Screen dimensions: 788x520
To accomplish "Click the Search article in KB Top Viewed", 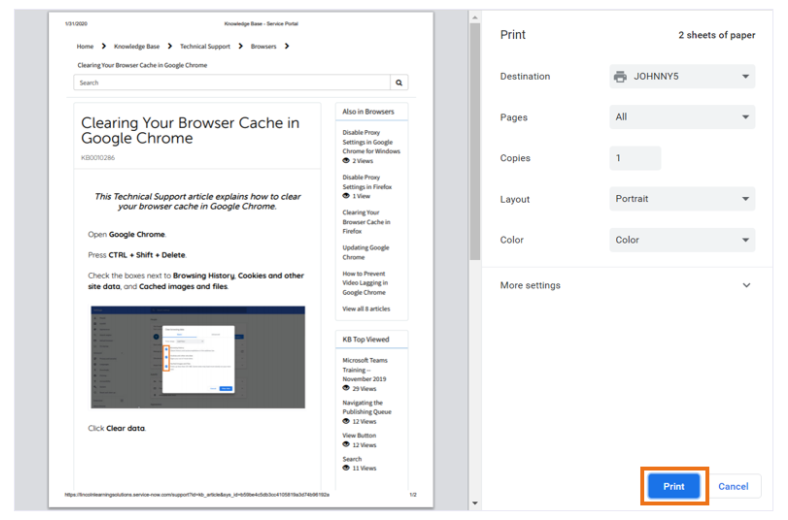I will pyautogui.click(x=352, y=459).
